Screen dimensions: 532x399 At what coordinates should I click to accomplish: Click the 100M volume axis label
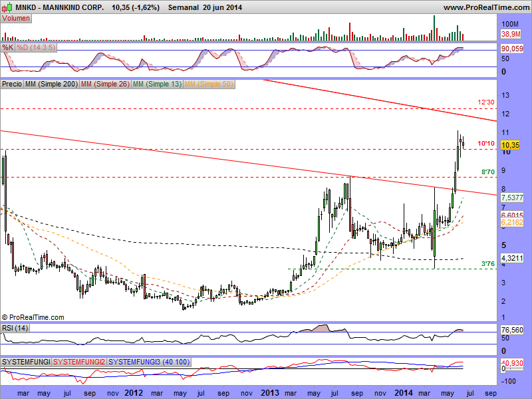(510, 24)
